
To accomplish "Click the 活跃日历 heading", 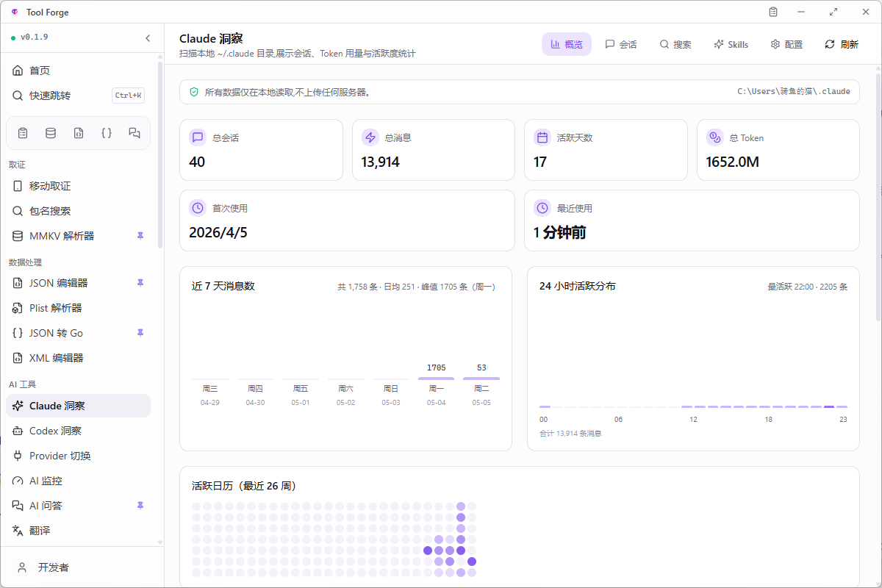I will coord(244,486).
